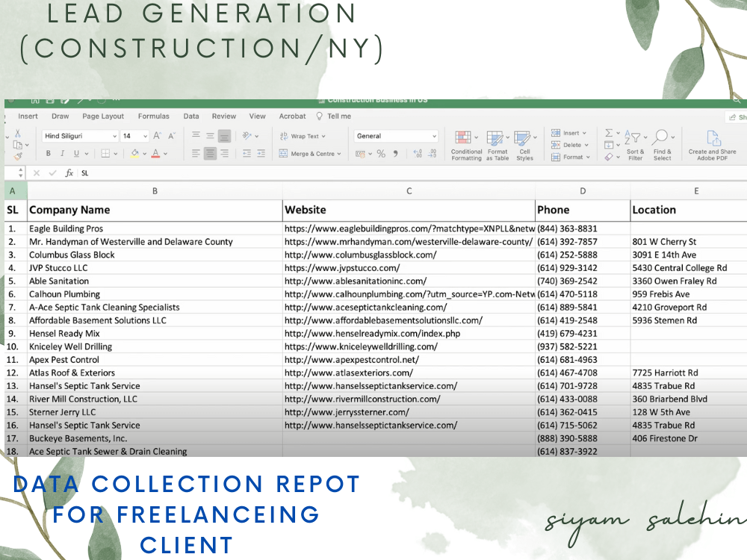
Task: Open Conditional Formatting
Action: point(466,146)
